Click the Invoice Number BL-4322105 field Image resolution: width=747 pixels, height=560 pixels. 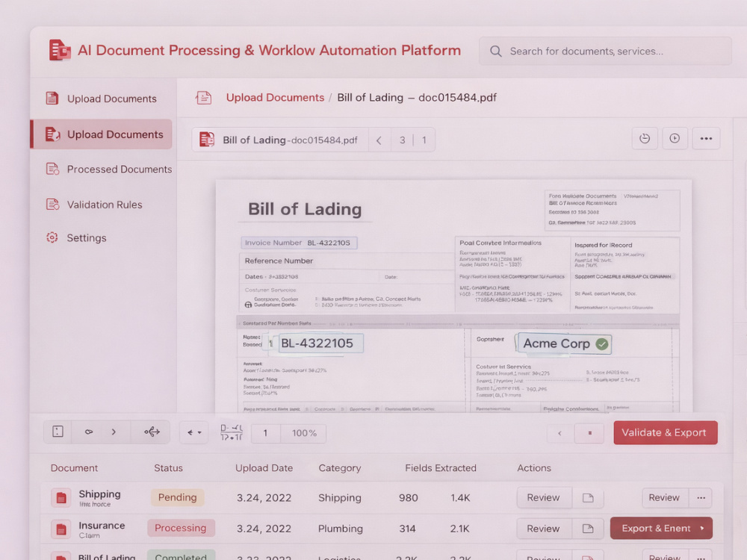coord(299,243)
